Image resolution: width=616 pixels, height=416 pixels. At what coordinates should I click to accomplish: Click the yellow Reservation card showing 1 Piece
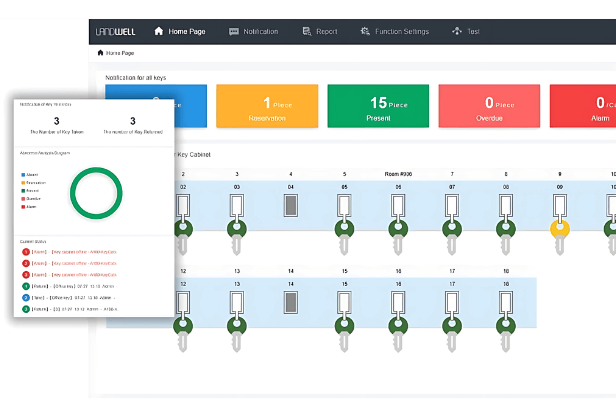pyautogui.click(x=267, y=106)
